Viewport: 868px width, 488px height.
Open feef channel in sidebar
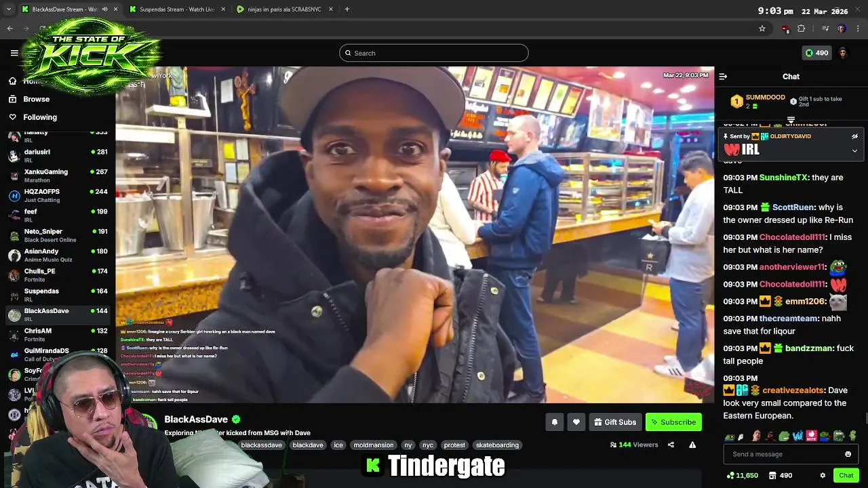58,216
